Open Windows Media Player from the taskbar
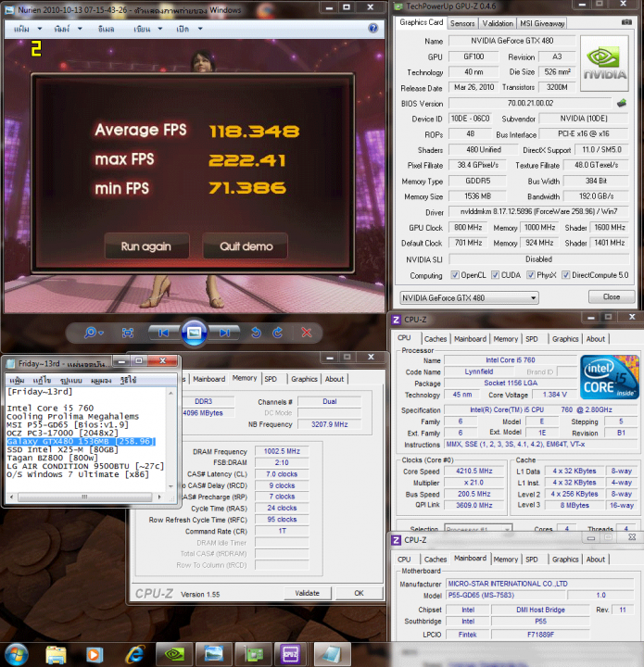The image size is (644, 667). point(95,654)
